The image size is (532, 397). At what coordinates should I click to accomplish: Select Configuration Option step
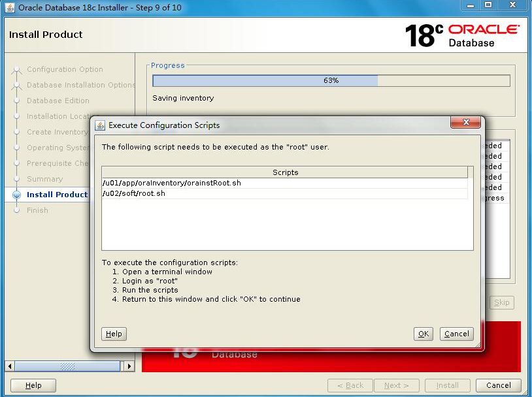65,69
